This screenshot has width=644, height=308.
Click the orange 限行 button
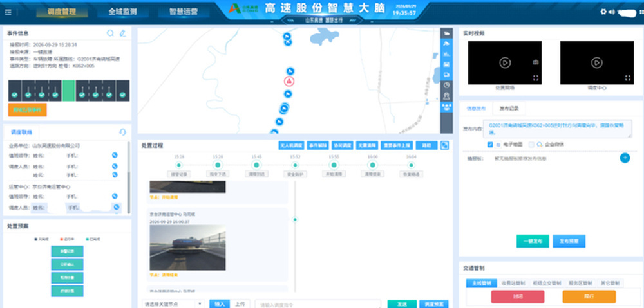589,296
